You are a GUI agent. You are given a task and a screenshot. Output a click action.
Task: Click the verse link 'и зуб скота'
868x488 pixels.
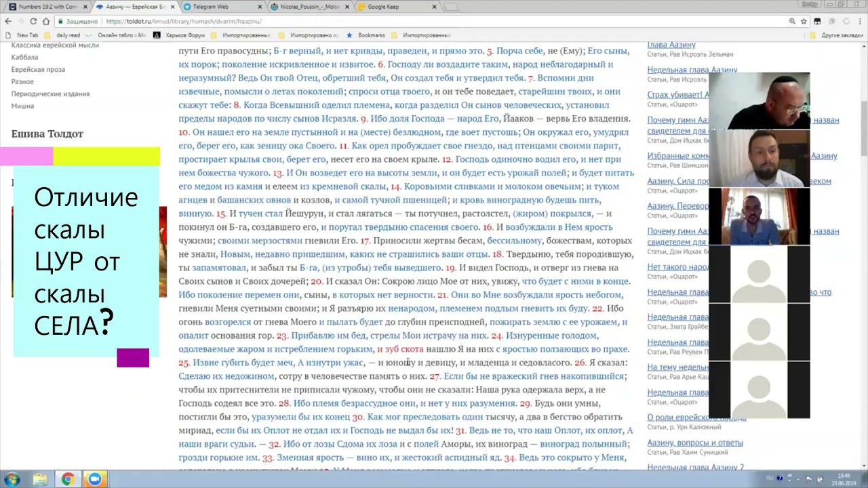click(x=400, y=349)
